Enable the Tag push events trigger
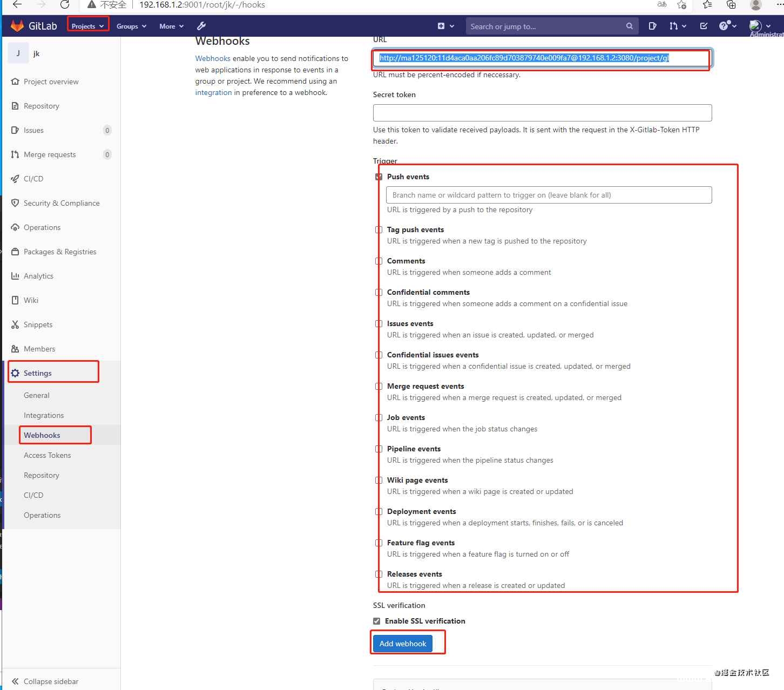 [377, 229]
